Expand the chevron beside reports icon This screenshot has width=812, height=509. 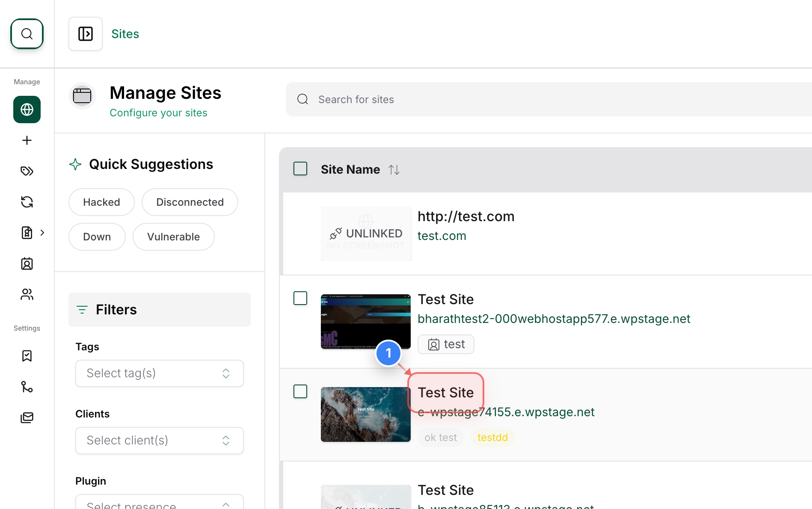(42, 233)
